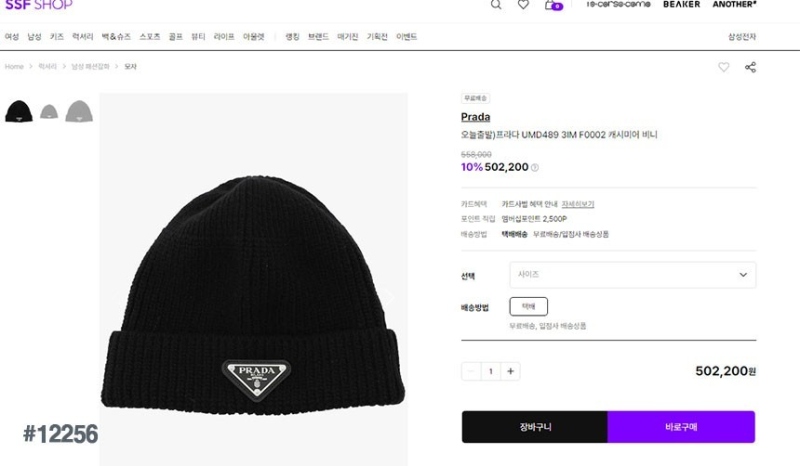Add item to cart with 장바구니
The height and width of the screenshot is (466, 800).
click(535, 427)
